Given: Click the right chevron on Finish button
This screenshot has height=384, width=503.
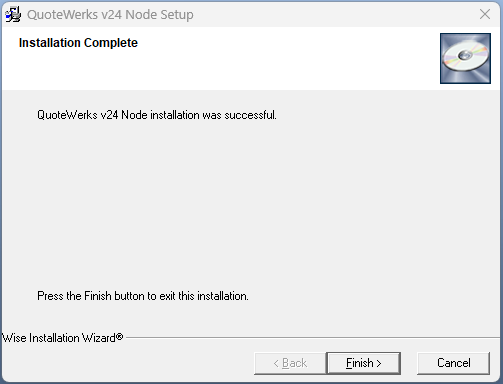Looking at the screenshot, I should [379, 363].
